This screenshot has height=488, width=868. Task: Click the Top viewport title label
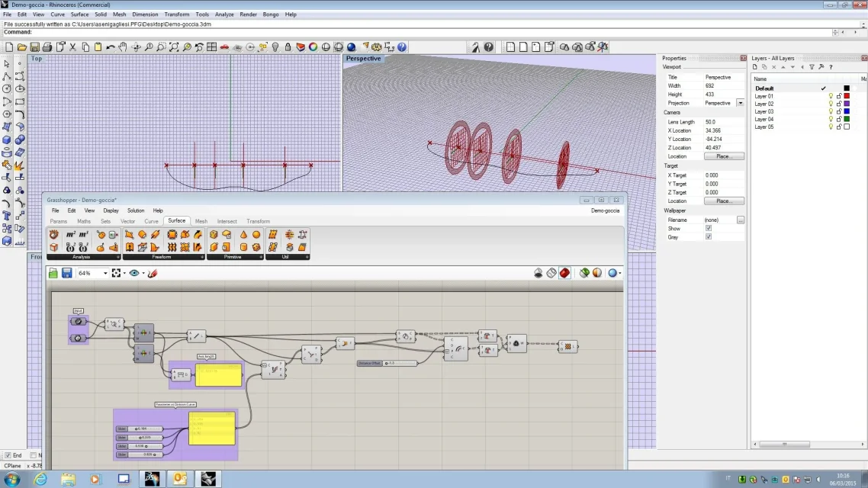pyautogui.click(x=37, y=59)
